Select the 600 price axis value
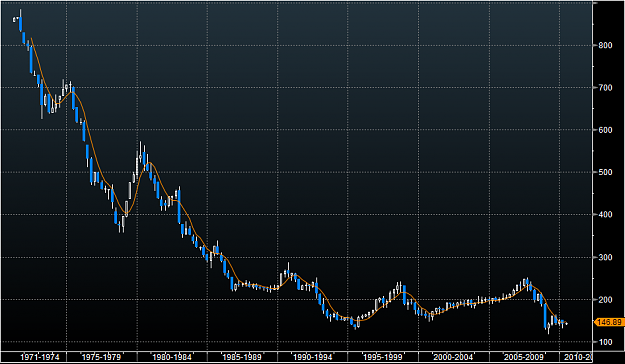The image size is (625, 364). [x=605, y=130]
